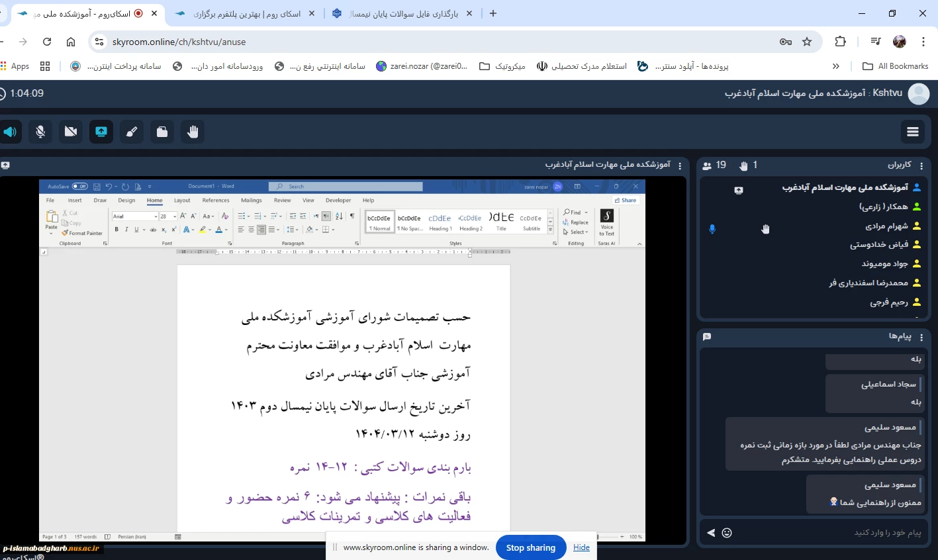Click the Sort A-Z icon in Word
938x560 pixels.
click(x=339, y=216)
